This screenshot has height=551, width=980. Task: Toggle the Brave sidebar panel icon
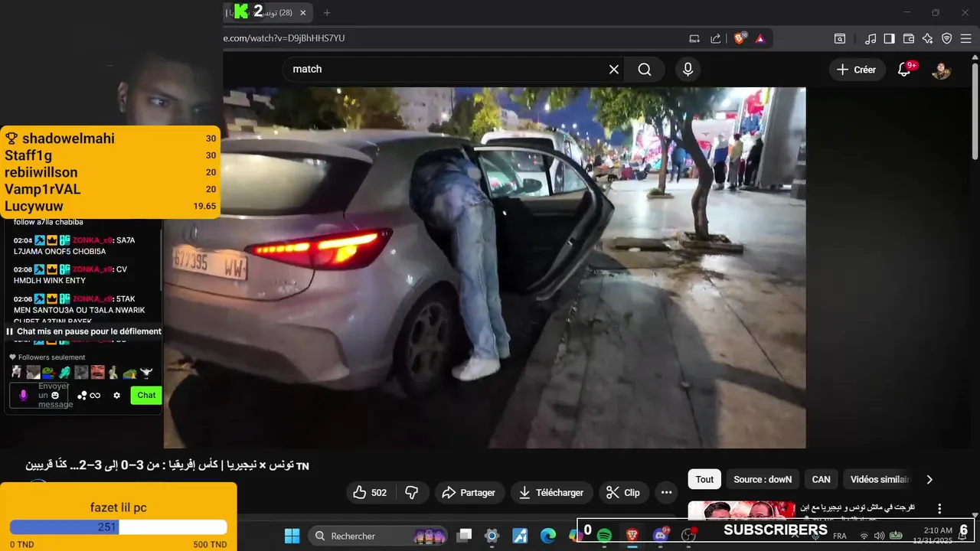[x=889, y=38]
